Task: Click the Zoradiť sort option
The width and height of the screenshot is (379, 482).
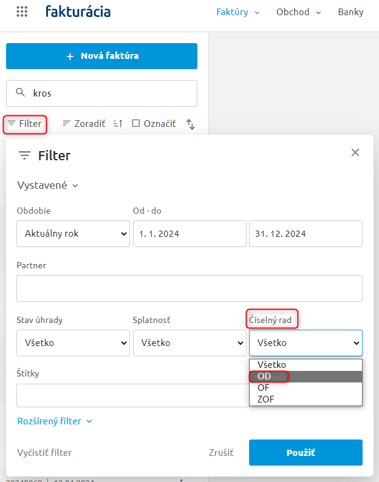Action: tap(84, 124)
